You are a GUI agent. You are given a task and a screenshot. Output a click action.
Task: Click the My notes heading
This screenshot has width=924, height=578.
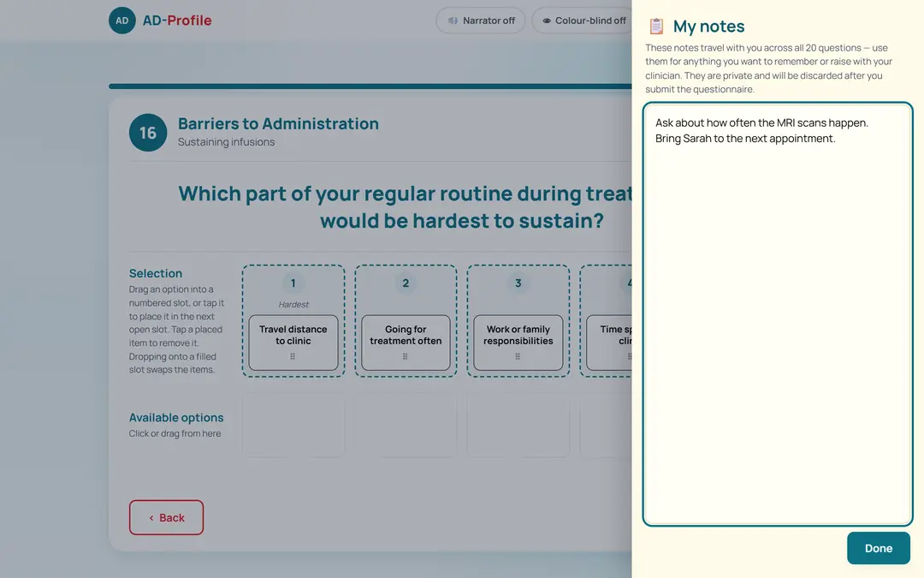coord(708,26)
